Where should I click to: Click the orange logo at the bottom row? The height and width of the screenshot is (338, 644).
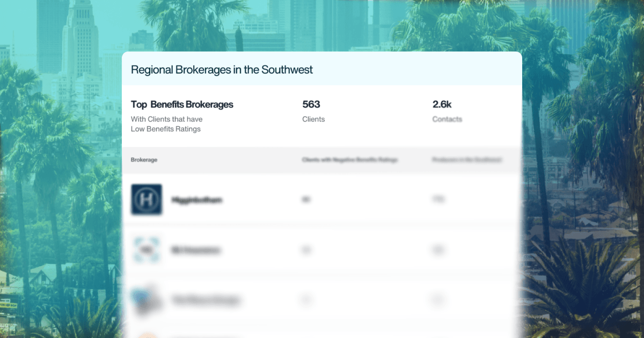coord(146,334)
